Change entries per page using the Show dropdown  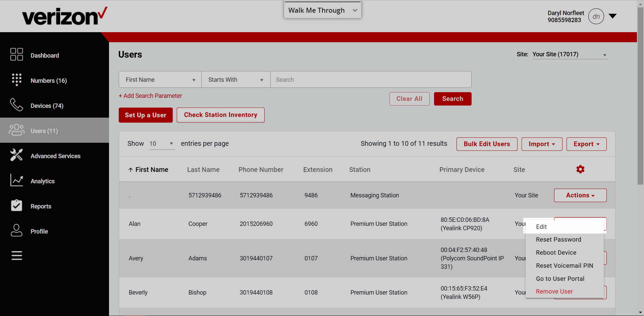[x=162, y=143]
